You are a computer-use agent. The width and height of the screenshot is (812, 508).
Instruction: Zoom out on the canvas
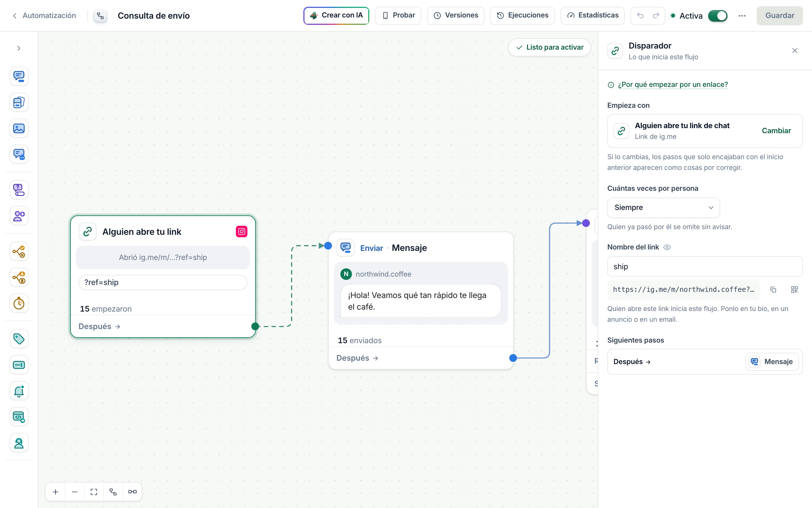[75, 492]
